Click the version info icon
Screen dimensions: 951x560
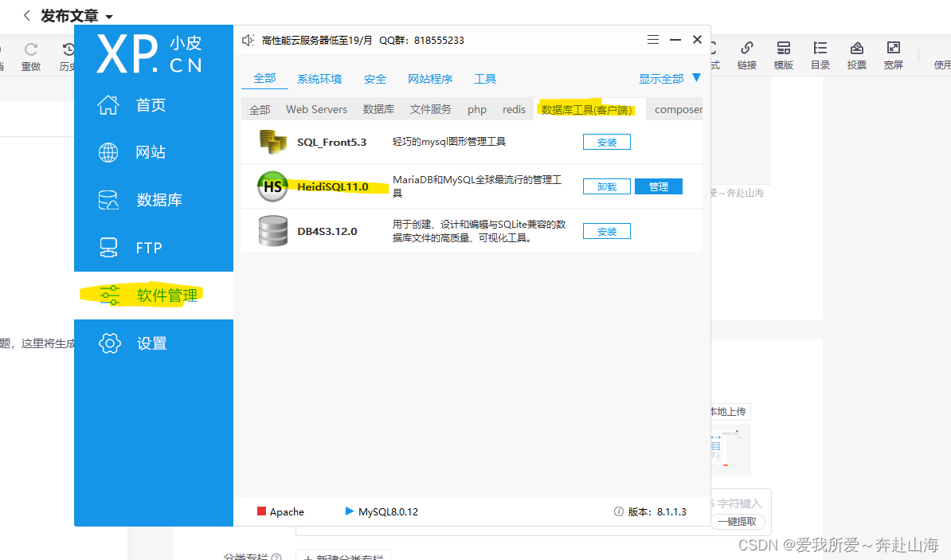619,511
